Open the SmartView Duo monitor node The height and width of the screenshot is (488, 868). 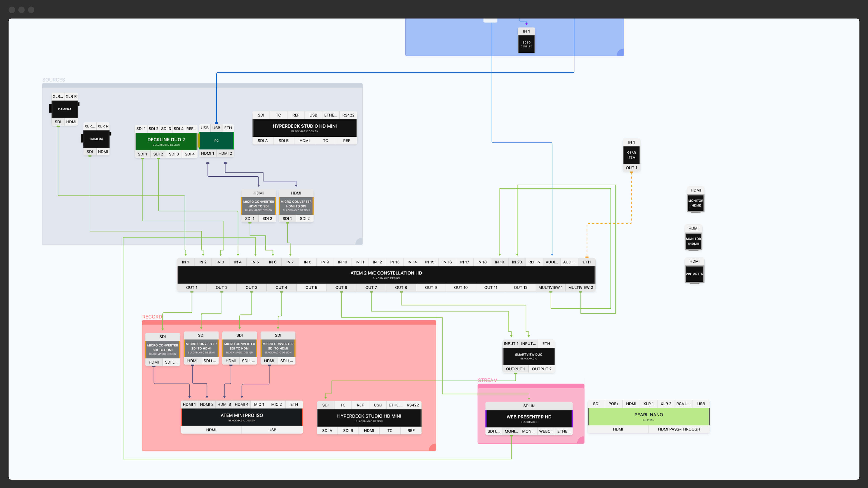(x=528, y=356)
